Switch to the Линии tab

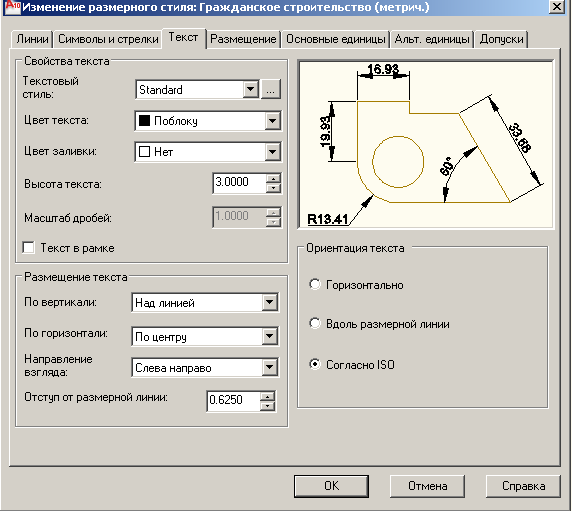pos(32,39)
